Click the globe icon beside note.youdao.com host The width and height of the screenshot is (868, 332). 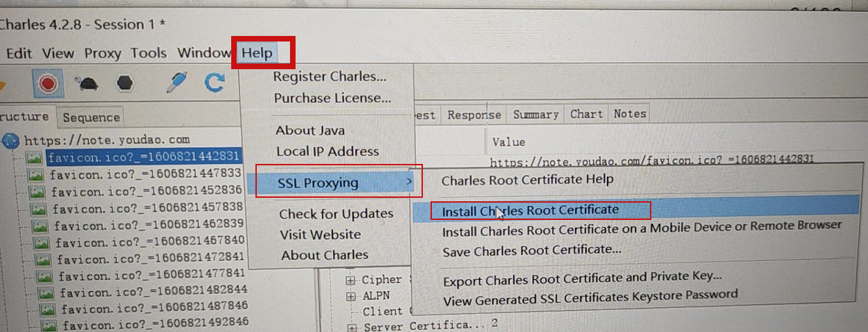(x=10, y=141)
